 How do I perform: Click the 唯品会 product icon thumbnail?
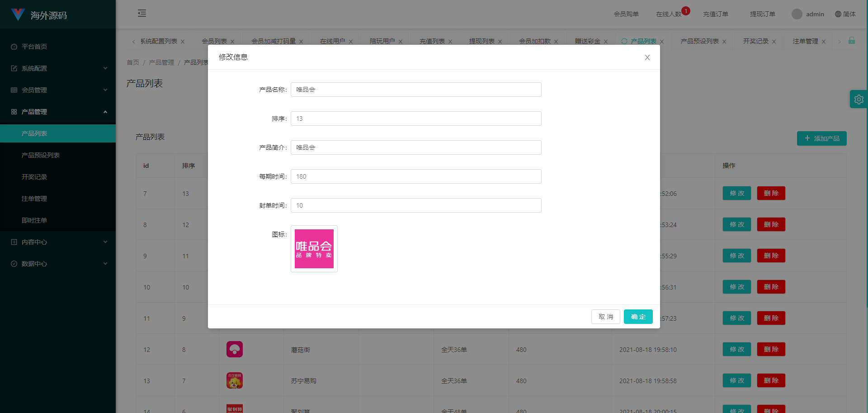[x=314, y=249]
